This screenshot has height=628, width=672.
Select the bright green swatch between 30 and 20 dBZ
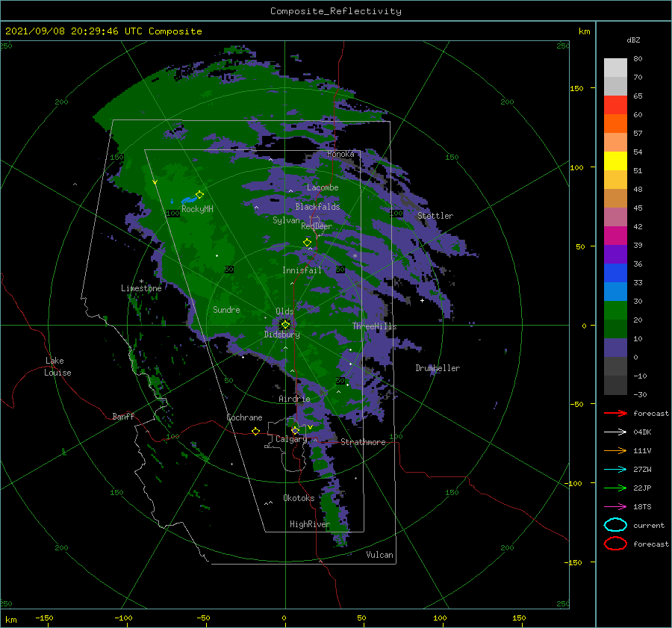615,311
